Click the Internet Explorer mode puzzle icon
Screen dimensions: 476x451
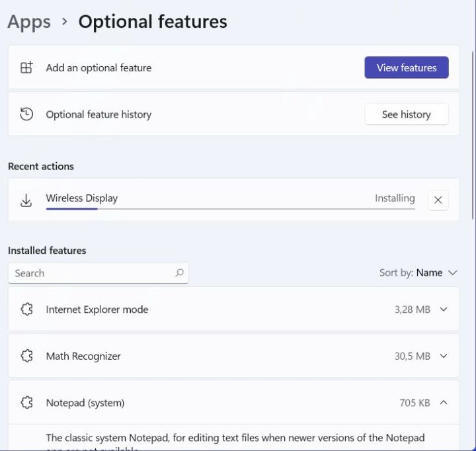coord(26,309)
